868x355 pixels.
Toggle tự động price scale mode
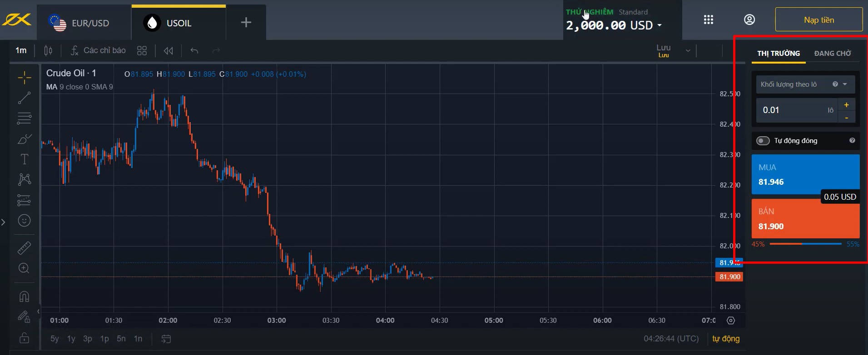(726, 339)
